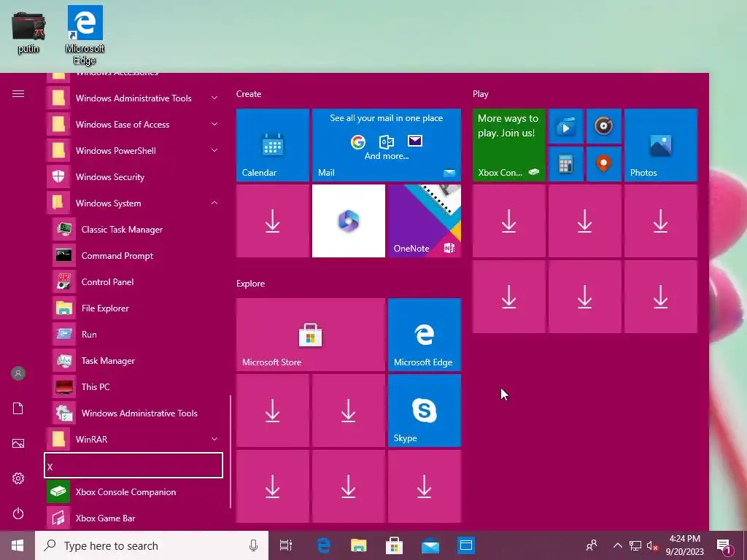Open the Photos tile

[x=661, y=145]
